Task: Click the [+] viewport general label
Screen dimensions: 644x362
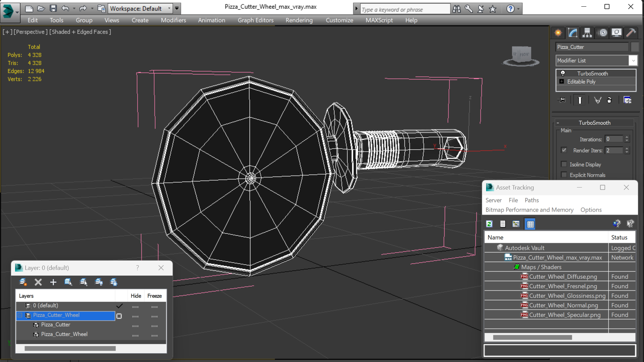Action: [x=7, y=32]
